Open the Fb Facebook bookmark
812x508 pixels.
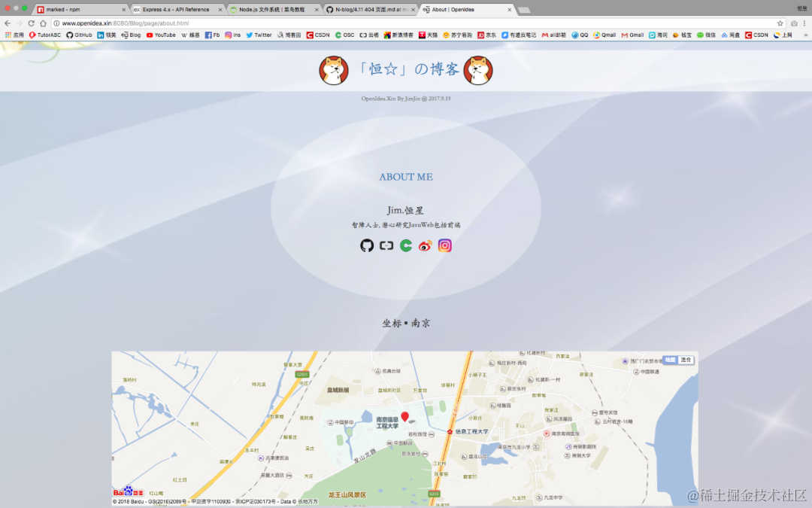pos(212,35)
